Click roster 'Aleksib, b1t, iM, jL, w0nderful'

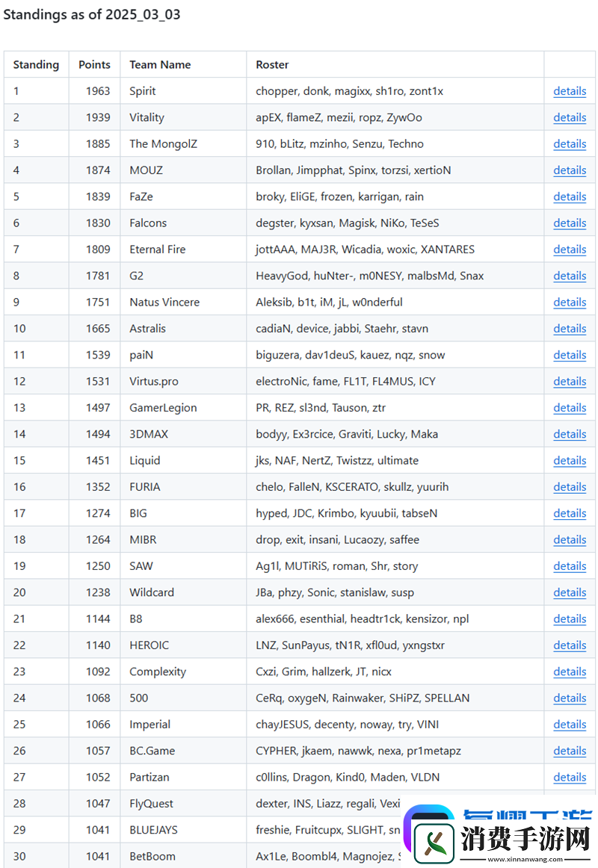[x=329, y=303]
